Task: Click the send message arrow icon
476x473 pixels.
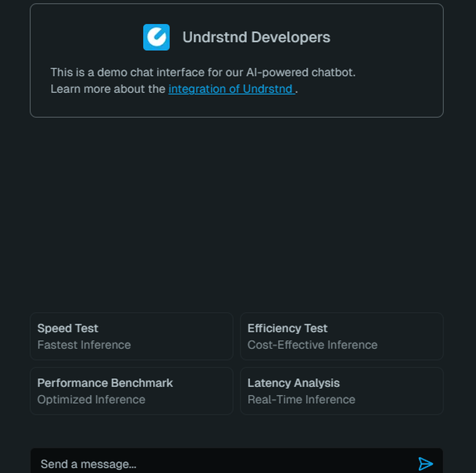Action: click(x=425, y=463)
